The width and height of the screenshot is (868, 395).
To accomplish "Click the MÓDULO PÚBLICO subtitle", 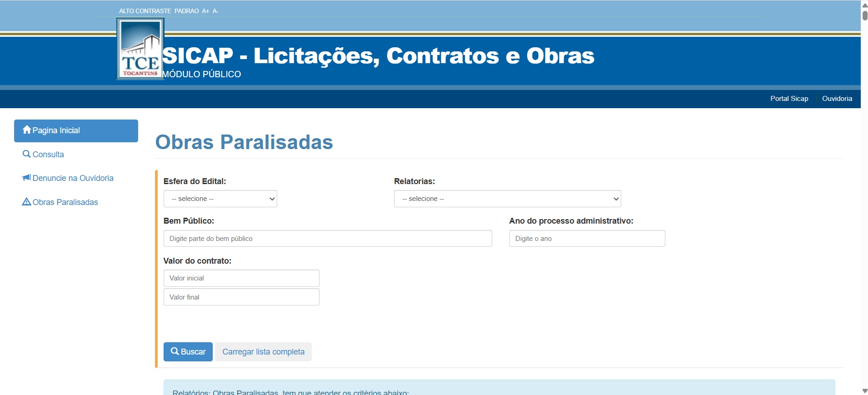I will click(202, 74).
